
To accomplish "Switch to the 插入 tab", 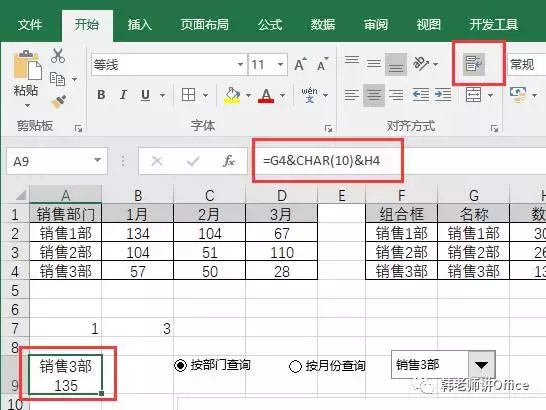I will click(x=139, y=25).
